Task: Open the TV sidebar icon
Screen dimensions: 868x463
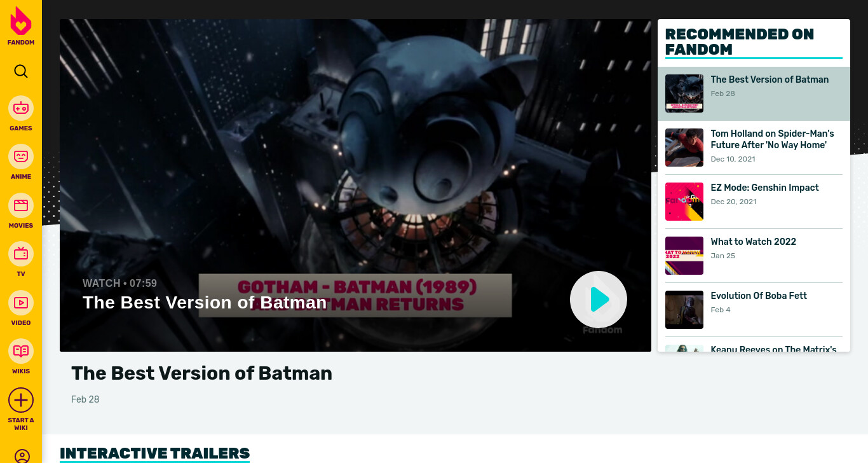Action: point(21,254)
